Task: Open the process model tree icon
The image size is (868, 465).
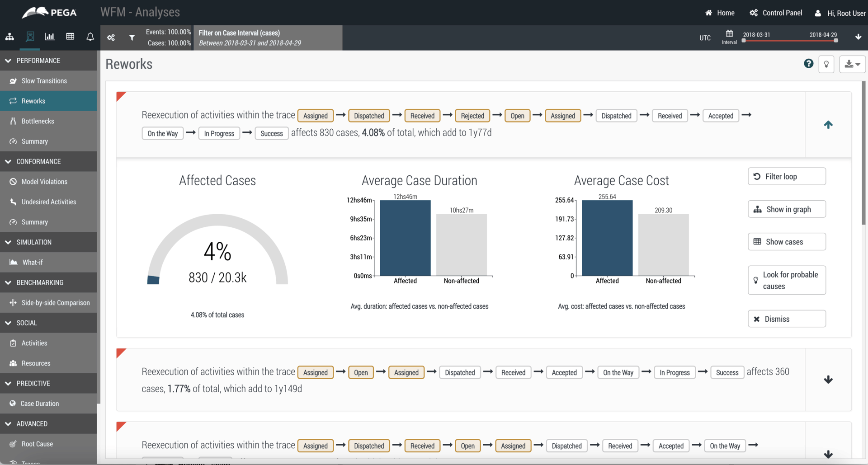Action: pos(9,37)
